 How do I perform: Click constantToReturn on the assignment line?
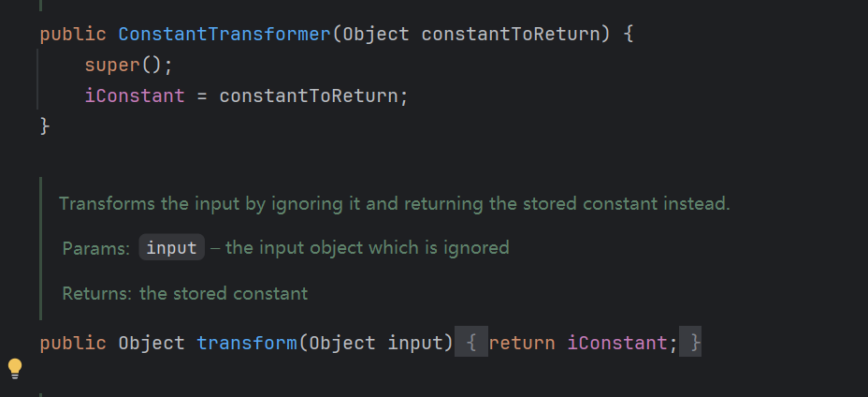(x=309, y=96)
